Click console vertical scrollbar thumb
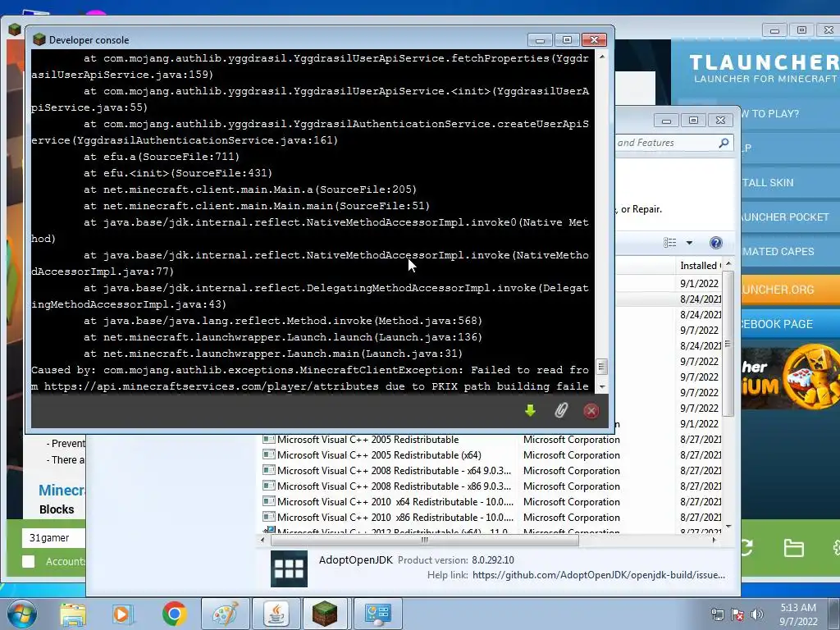840x630 pixels. point(601,367)
